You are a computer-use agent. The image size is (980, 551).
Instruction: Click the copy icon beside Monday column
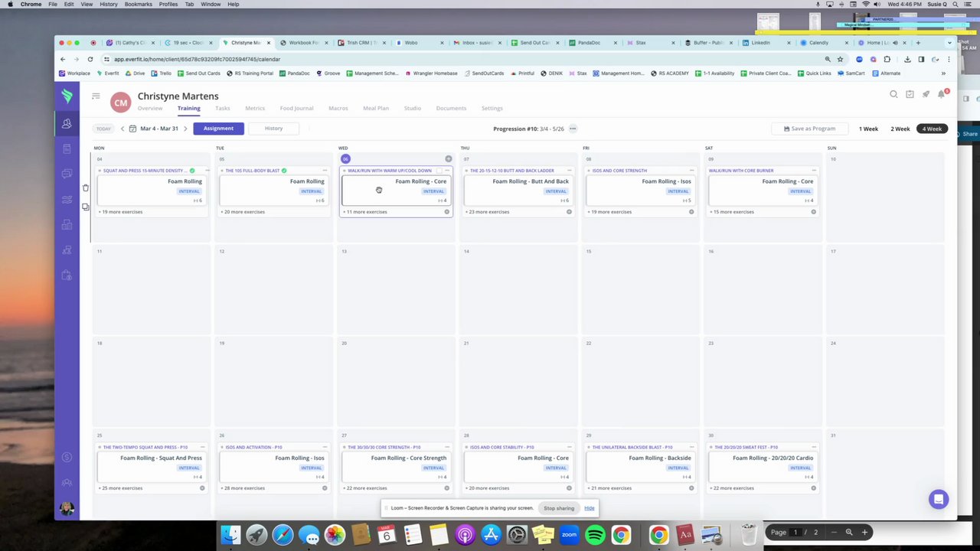tap(86, 207)
